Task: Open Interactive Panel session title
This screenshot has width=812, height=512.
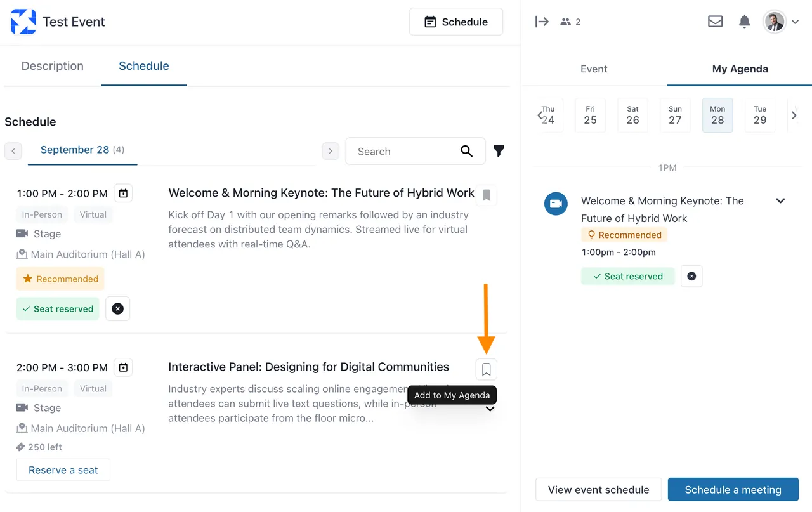Action: (x=308, y=367)
